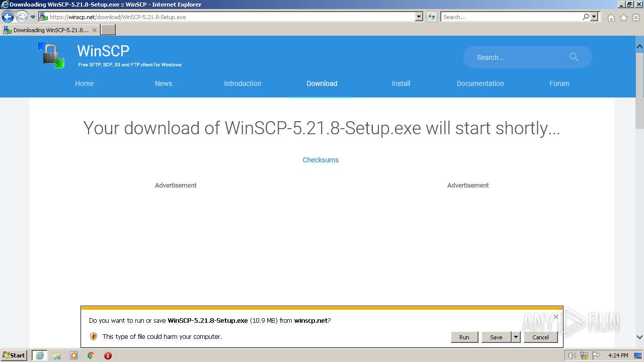Screen dimensions: 644x362
Task: Close the Downloading WinSCP tab
Action: click(x=94, y=30)
